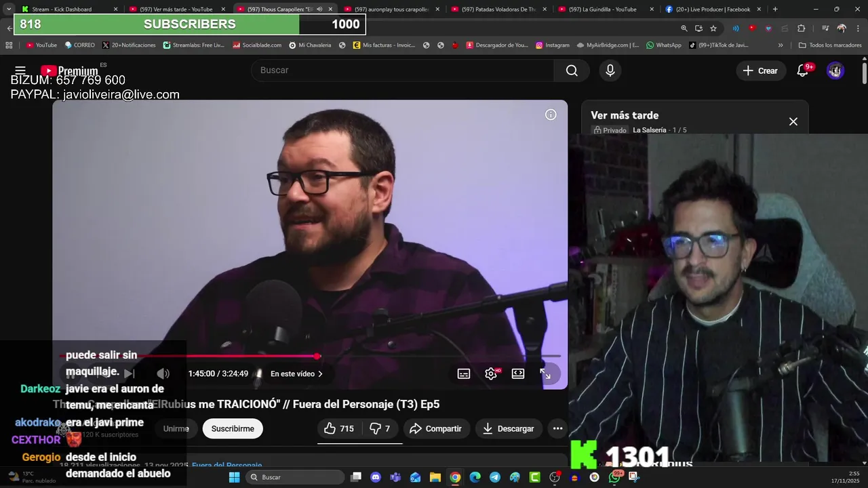The height and width of the screenshot is (488, 868).
Task: Open Task View from taskbar
Action: click(356, 477)
